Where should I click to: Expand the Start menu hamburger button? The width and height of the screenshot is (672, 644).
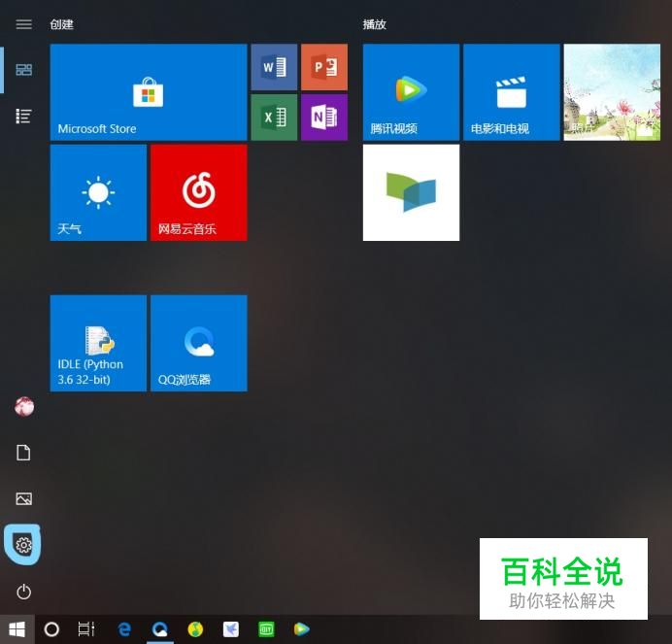tap(23, 24)
